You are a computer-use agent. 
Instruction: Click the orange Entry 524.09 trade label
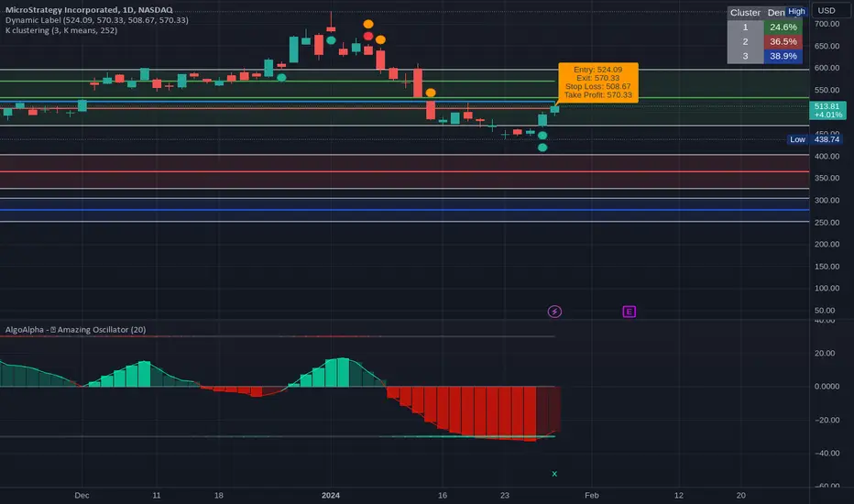pos(598,82)
